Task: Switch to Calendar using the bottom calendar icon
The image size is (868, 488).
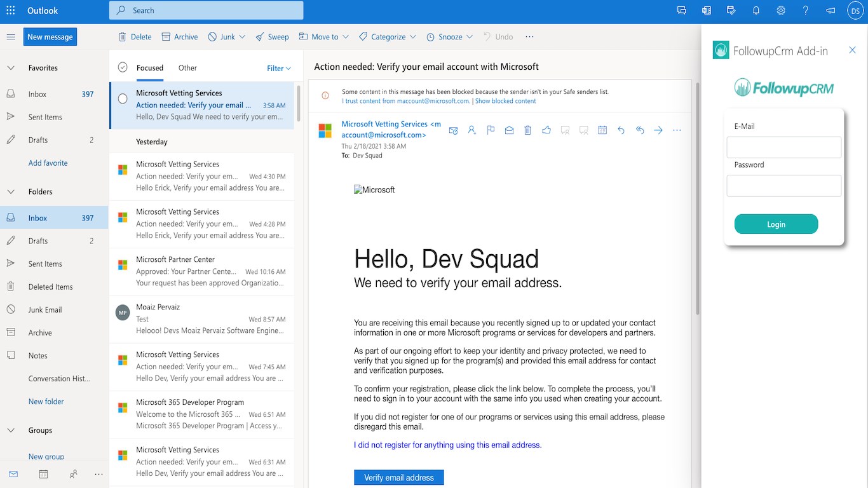Action: coord(43,474)
